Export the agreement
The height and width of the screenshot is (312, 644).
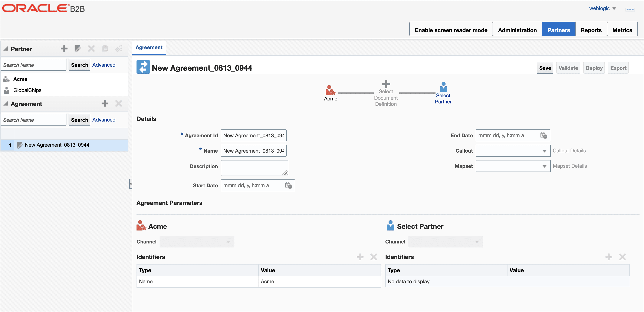pos(618,68)
